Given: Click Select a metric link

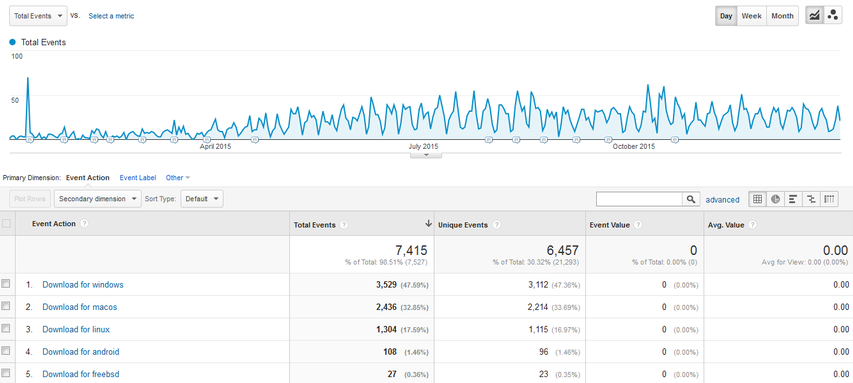Looking at the screenshot, I should click(111, 16).
